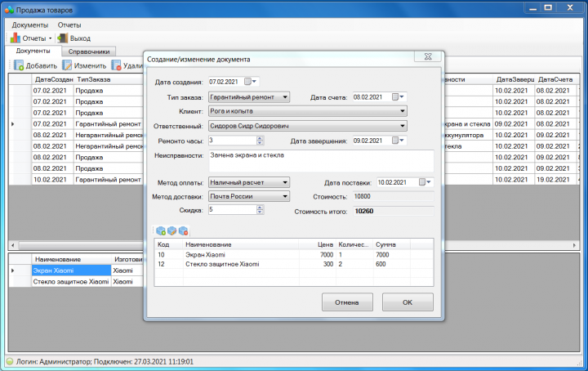Image resolution: width=588 pixels, height=371 pixels.
Task: Expand the Клиент combo box
Action: 403,111
